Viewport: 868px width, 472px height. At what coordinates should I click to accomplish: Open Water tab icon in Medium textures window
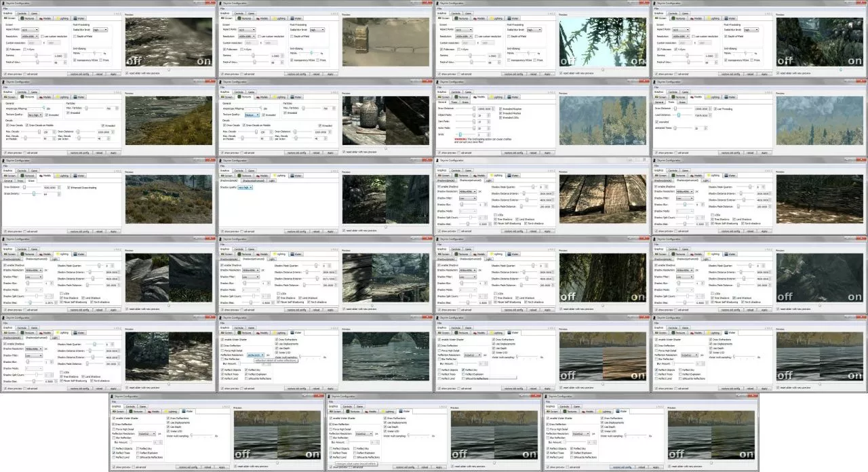point(292,97)
